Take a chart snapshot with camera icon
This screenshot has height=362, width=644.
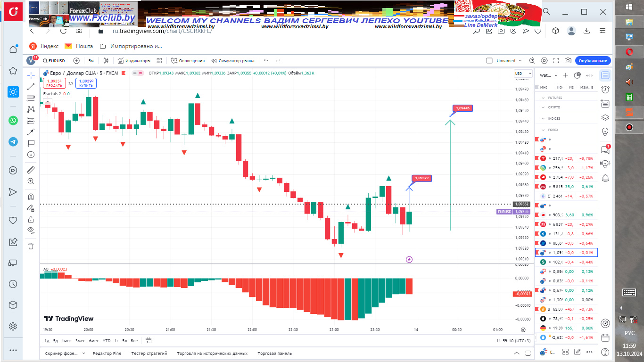pyautogui.click(x=568, y=60)
